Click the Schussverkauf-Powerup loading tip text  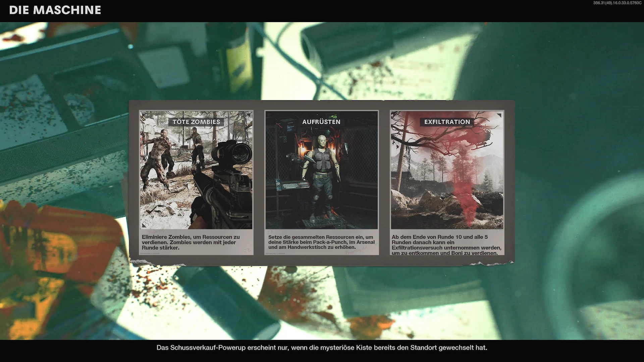click(322, 348)
